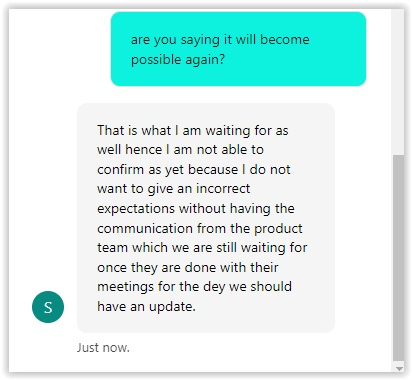
Task: Click the 'Just now.' timestamp
Action: tap(103, 348)
